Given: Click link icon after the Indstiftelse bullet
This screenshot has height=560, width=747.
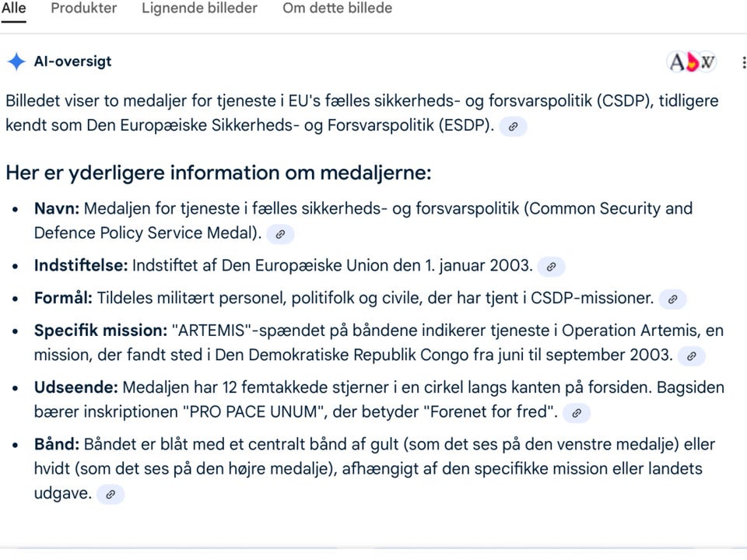Looking at the screenshot, I should (x=551, y=266).
